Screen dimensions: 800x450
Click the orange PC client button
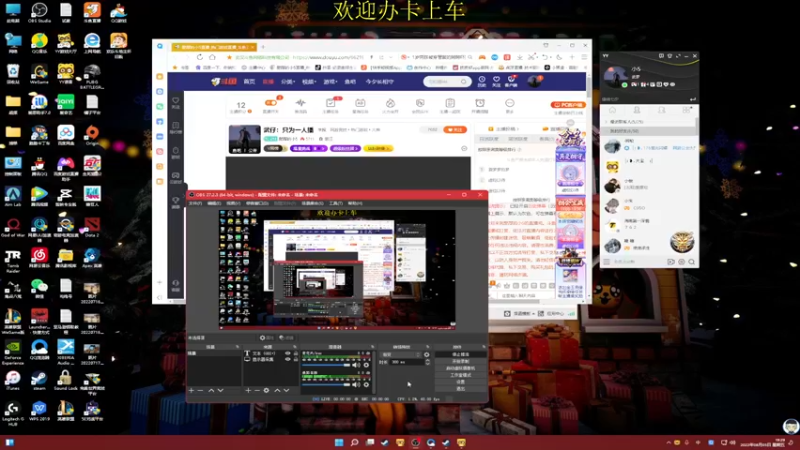[568, 105]
